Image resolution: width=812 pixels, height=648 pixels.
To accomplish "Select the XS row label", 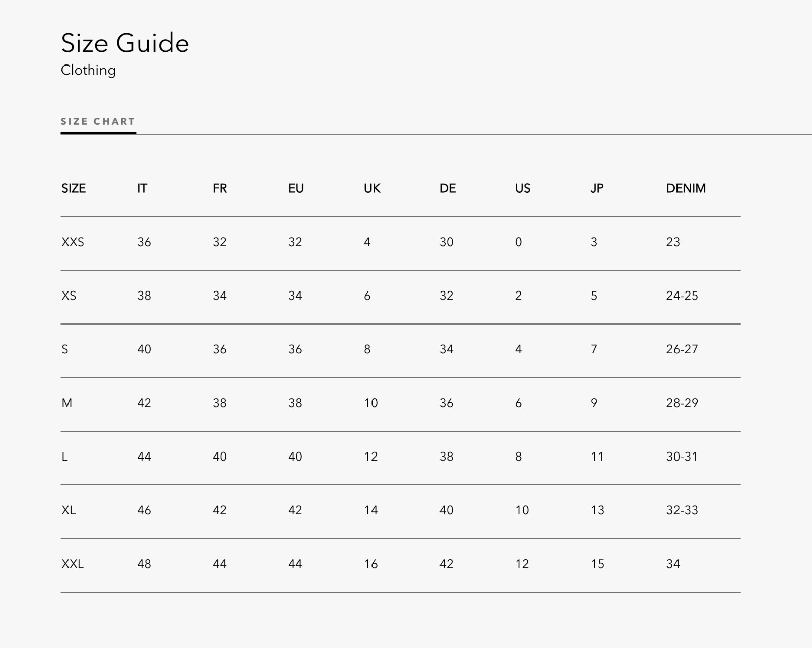I will coord(69,296).
